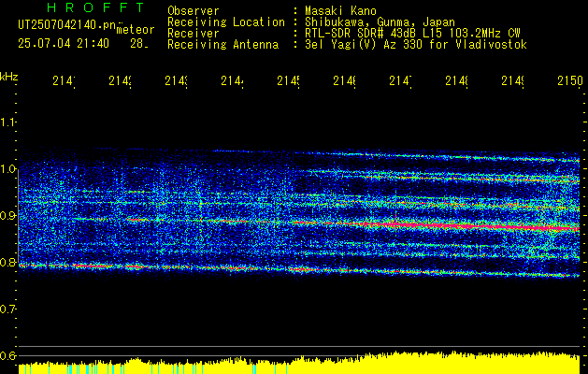Click the observer name Masaki Kano
588x374 pixels.
[x=341, y=10]
